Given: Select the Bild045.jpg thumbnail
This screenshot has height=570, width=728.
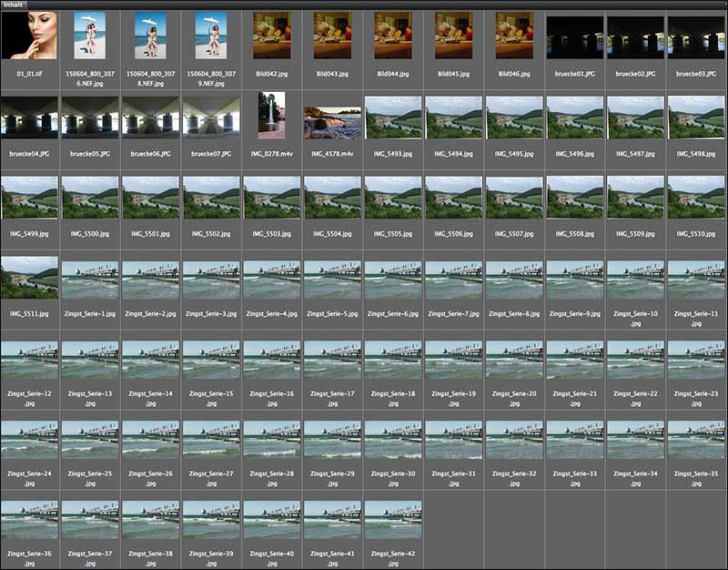Looking at the screenshot, I should [453, 36].
